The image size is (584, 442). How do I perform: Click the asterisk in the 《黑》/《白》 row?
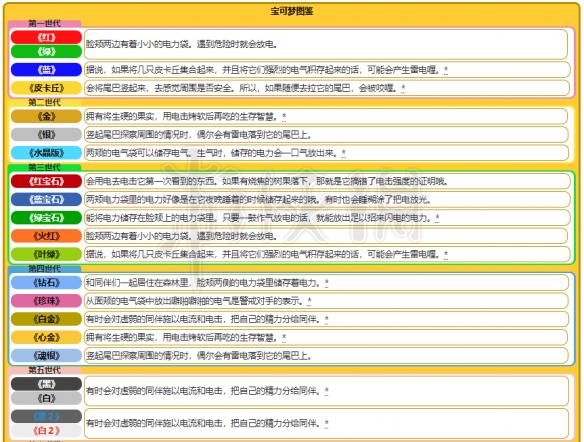click(x=326, y=391)
